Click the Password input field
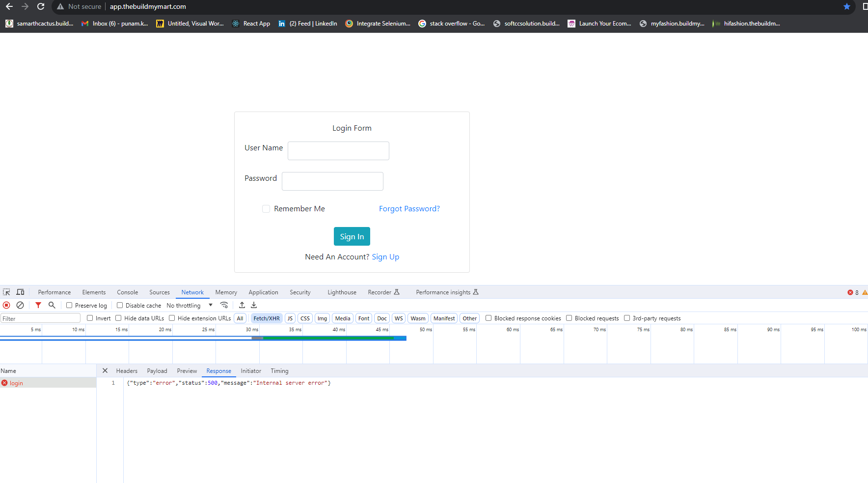868x483 pixels. click(x=332, y=181)
